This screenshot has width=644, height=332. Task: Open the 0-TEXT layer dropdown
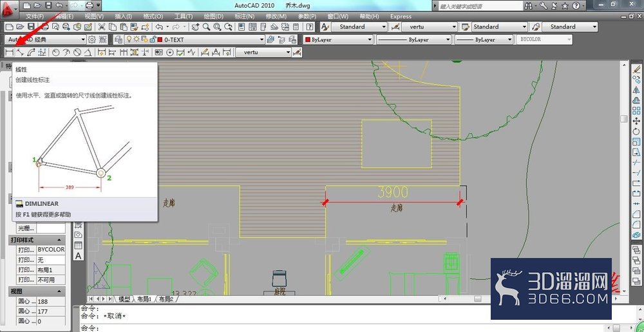click(x=194, y=39)
